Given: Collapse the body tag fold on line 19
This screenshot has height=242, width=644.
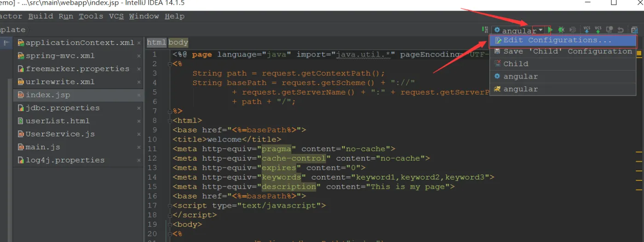Looking at the screenshot, I should (x=169, y=225).
